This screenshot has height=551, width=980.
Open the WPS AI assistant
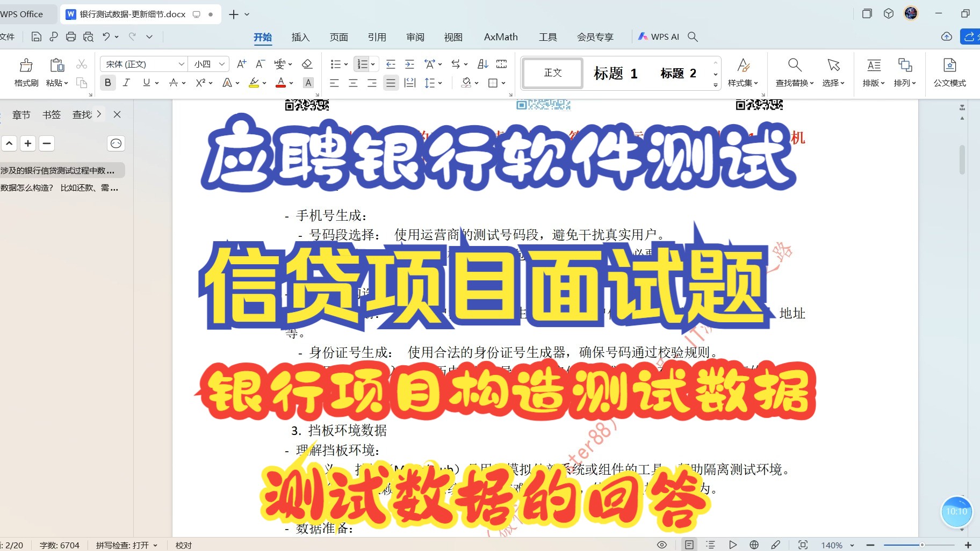[659, 37]
